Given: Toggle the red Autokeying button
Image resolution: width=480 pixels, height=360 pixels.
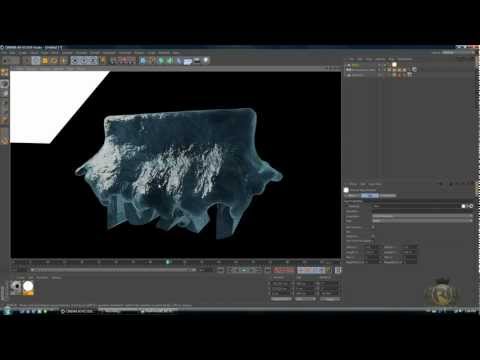Looking at the screenshot, I should [x=284, y=270].
